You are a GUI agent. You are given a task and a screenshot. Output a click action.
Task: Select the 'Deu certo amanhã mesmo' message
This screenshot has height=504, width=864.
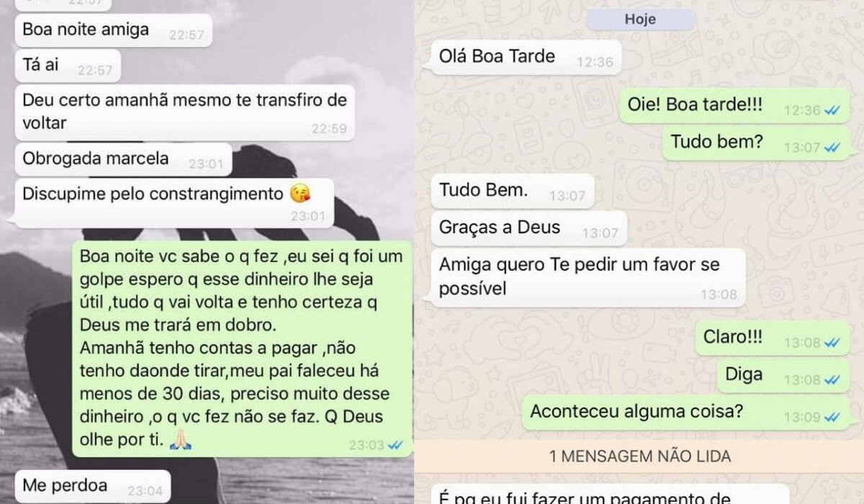click(184, 112)
